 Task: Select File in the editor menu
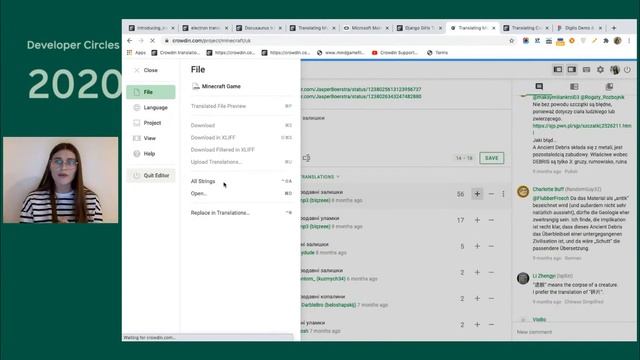click(x=151, y=92)
